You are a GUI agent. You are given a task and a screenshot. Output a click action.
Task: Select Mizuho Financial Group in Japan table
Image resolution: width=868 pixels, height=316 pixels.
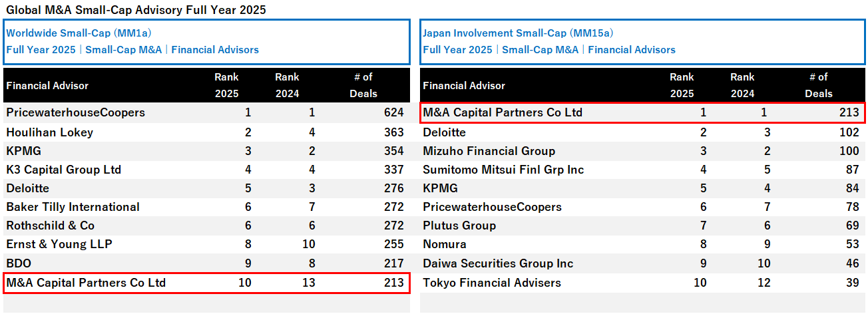coord(489,151)
